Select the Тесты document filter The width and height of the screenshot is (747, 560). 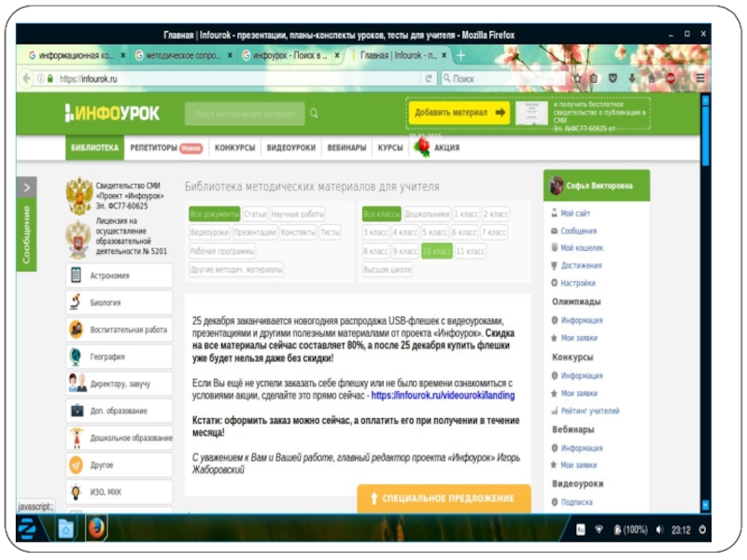[330, 232]
